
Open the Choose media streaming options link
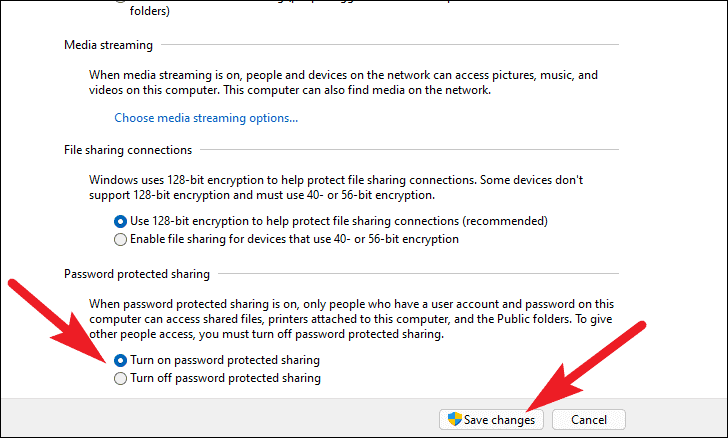click(206, 118)
